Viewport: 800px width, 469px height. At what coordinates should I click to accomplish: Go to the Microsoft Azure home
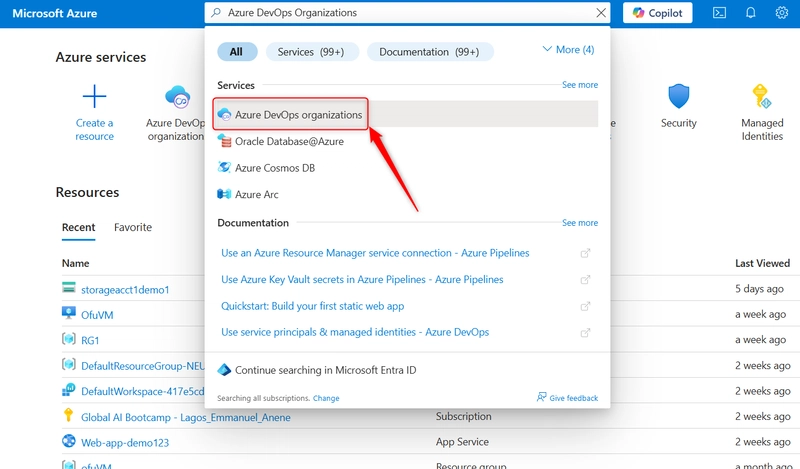tap(55, 13)
